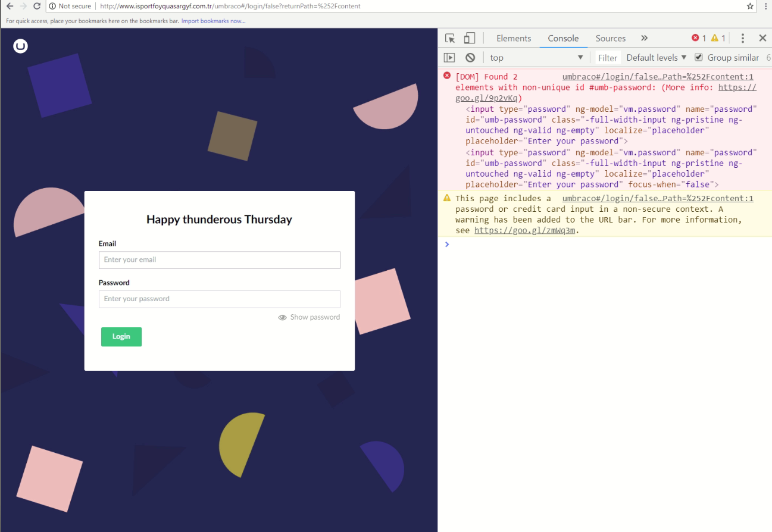The image size is (772, 532).
Task: Reload the page in the browser
Action: [x=37, y=6]
